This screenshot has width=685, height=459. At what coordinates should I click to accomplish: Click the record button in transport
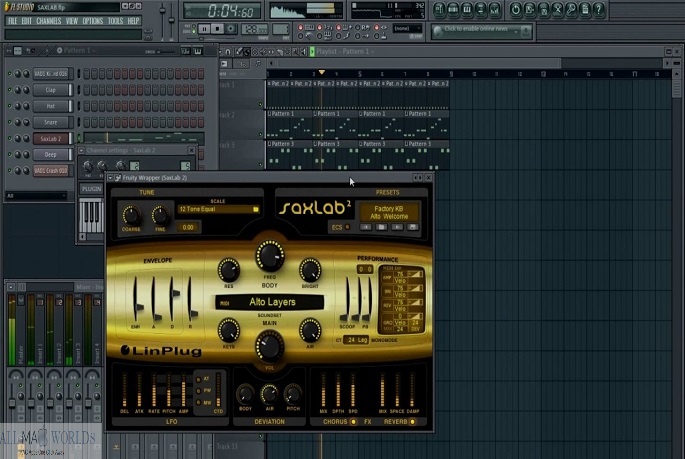231,29
